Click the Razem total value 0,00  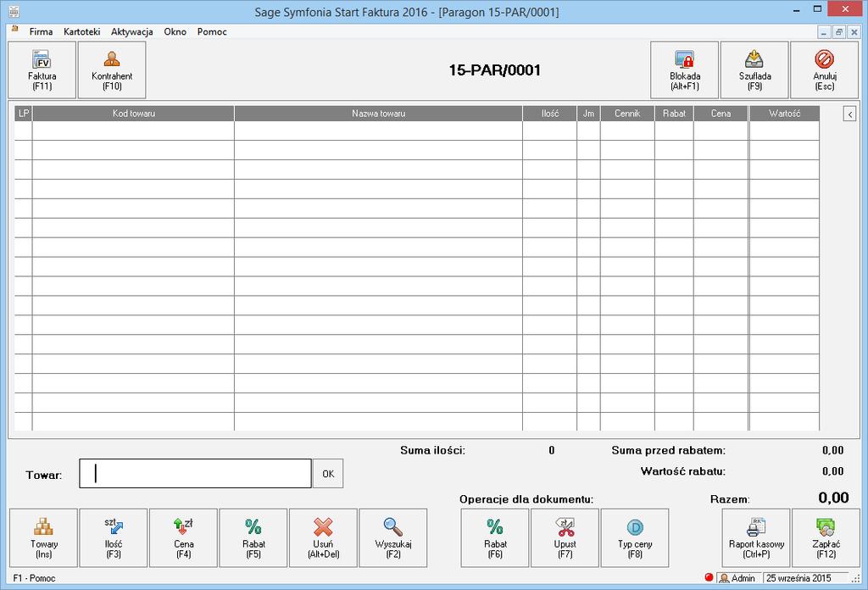pos(833,498)
